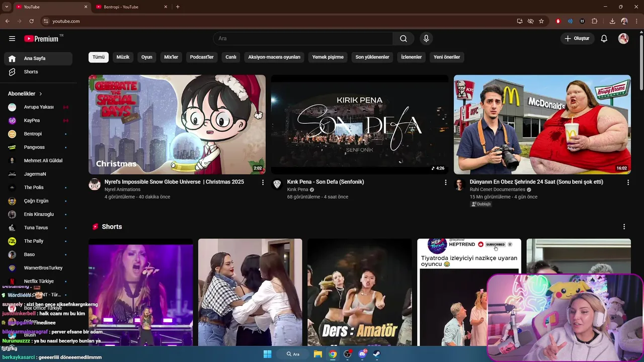Open Tuna Tavus subscription
The height and width of the screenshot is (362, 644).
click(x=38, y=228)
